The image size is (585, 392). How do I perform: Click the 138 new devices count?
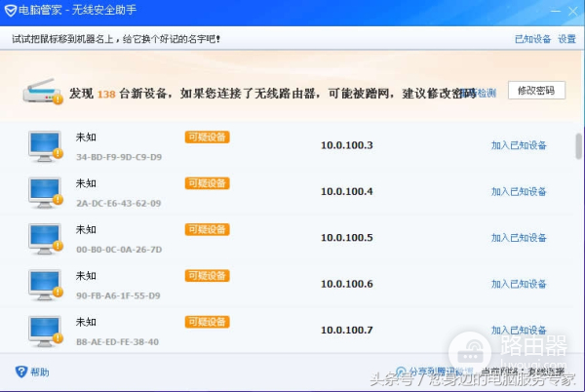coord(106,94)
